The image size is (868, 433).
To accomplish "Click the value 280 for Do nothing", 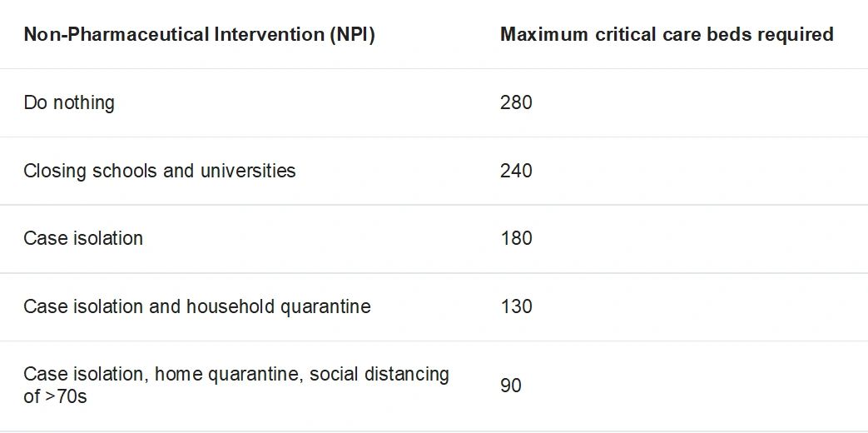I will [x=516, y=102].
